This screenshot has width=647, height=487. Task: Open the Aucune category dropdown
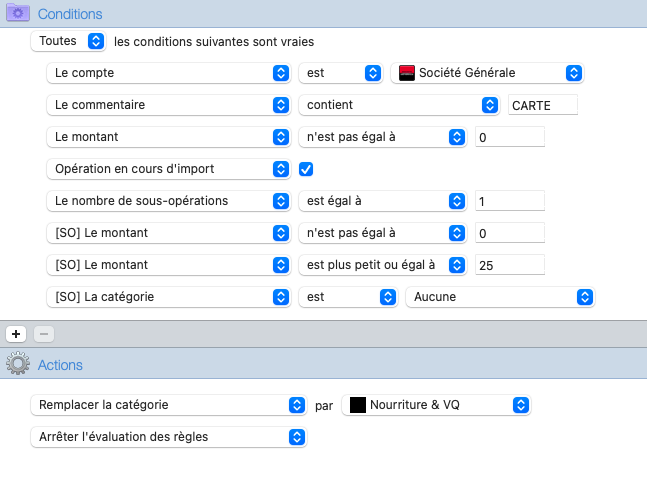[x=500, y=297]
